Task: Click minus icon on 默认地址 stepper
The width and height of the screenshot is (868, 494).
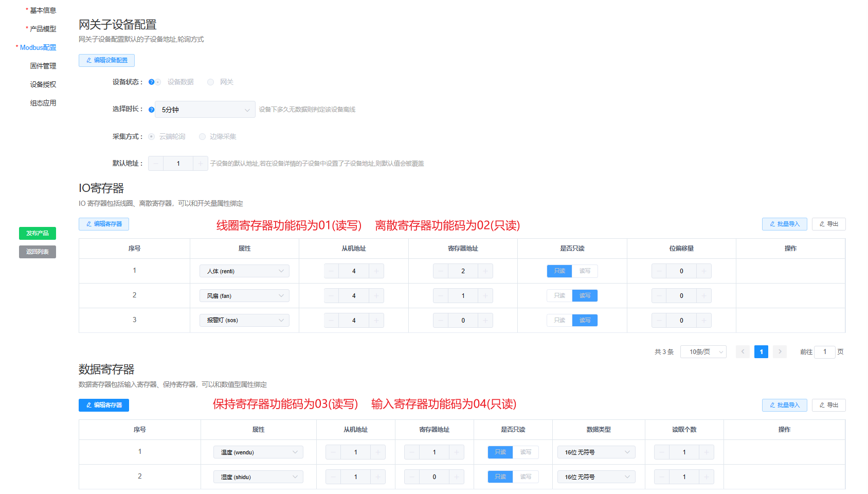Action: [156, 164]
